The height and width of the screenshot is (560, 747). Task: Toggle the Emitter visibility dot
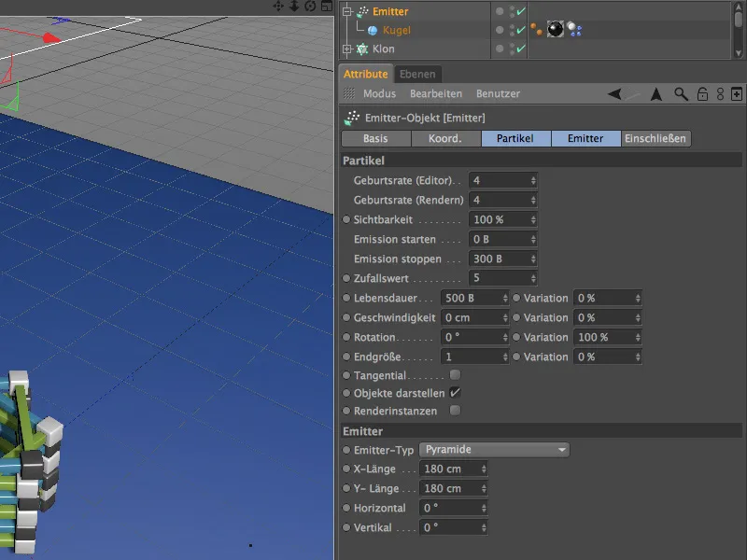click(x=500, y=11)
